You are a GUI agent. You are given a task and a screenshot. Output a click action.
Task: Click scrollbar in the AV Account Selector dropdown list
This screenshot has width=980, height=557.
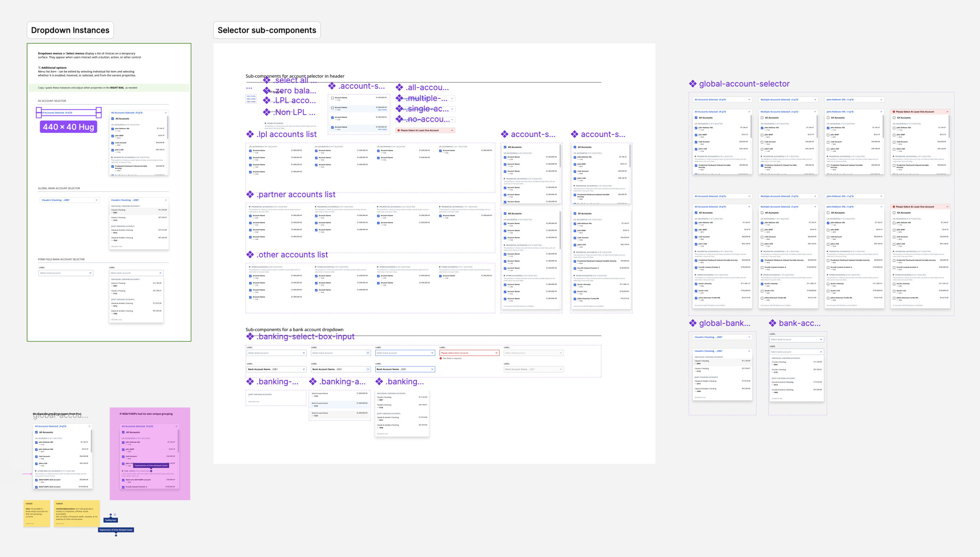coord(168,128)
